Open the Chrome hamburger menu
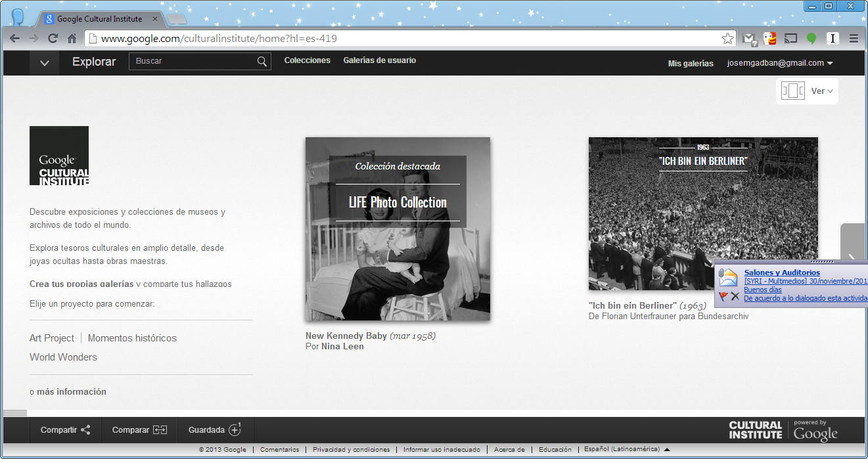868x459 pixels. point(854,39)
